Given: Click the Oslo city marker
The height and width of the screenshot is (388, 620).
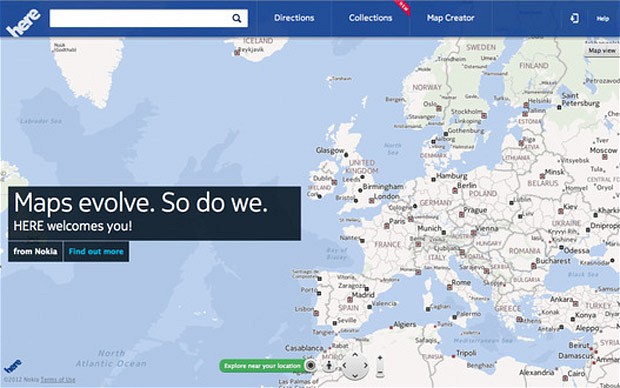Looking at the screenshot, I should 439,108.
